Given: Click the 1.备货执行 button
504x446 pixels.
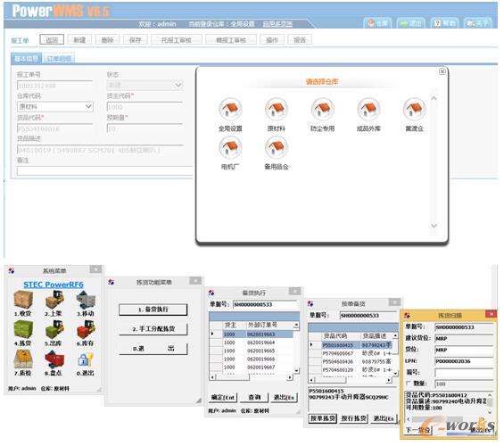Looking at the screenshot, I should pyautogui.click(x=153, y=310).
